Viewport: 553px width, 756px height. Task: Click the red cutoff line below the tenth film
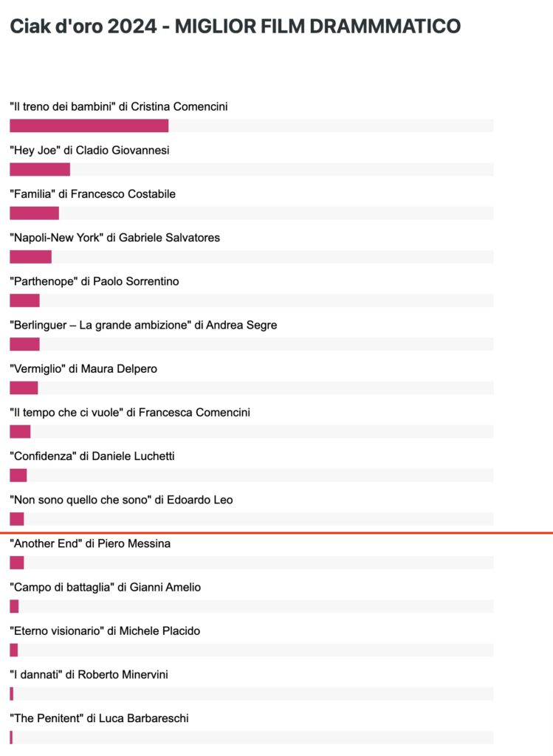tap(276, 533)
